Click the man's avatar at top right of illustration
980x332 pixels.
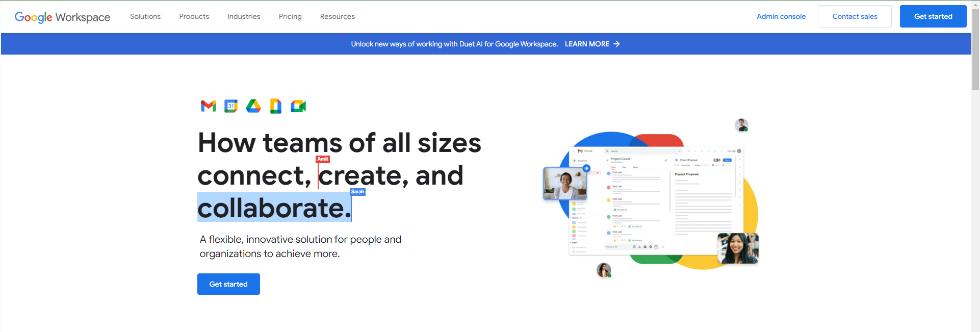click(x=741, y=125)
